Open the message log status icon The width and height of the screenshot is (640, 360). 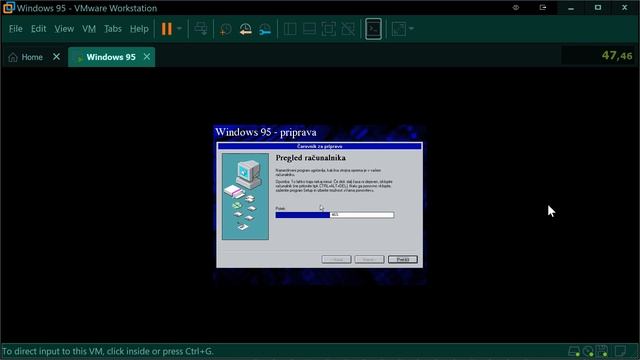click(x=620, y=351)
